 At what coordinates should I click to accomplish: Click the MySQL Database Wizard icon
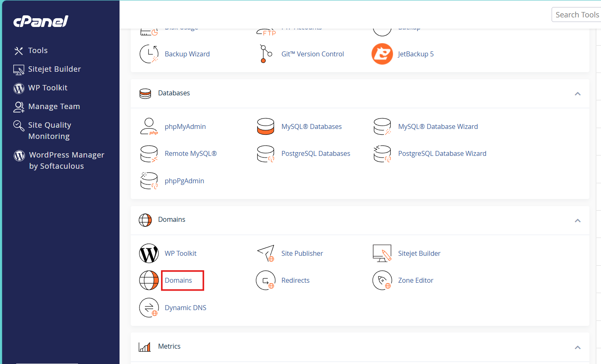point(382,126)
